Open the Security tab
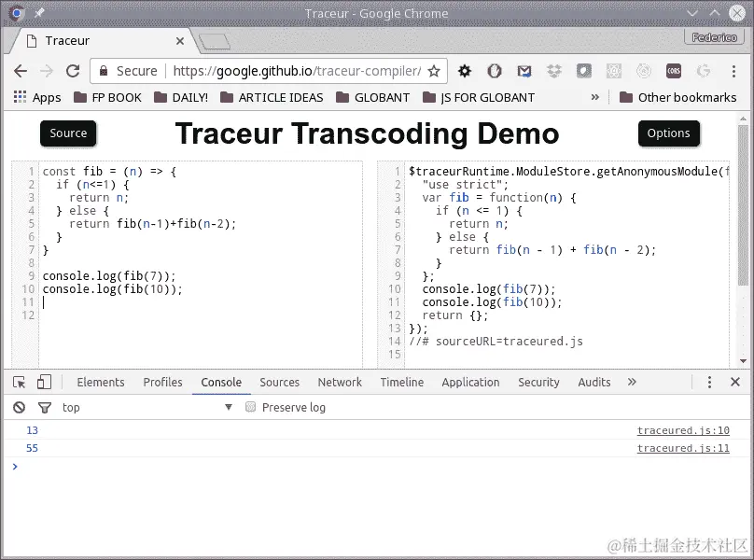This screenshot has width=754, height=560. point(538,382)
